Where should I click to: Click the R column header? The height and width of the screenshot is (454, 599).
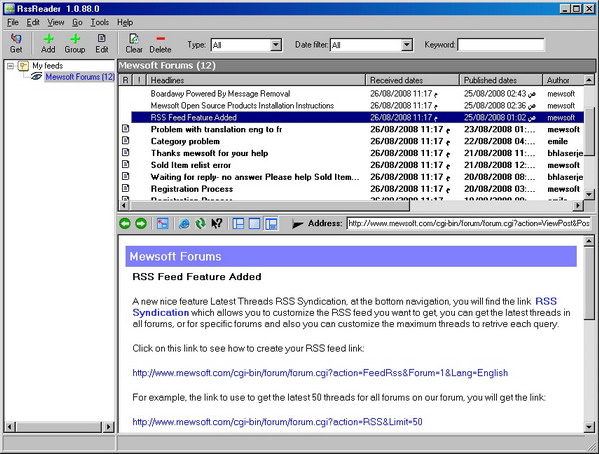(x=125, y=80)
